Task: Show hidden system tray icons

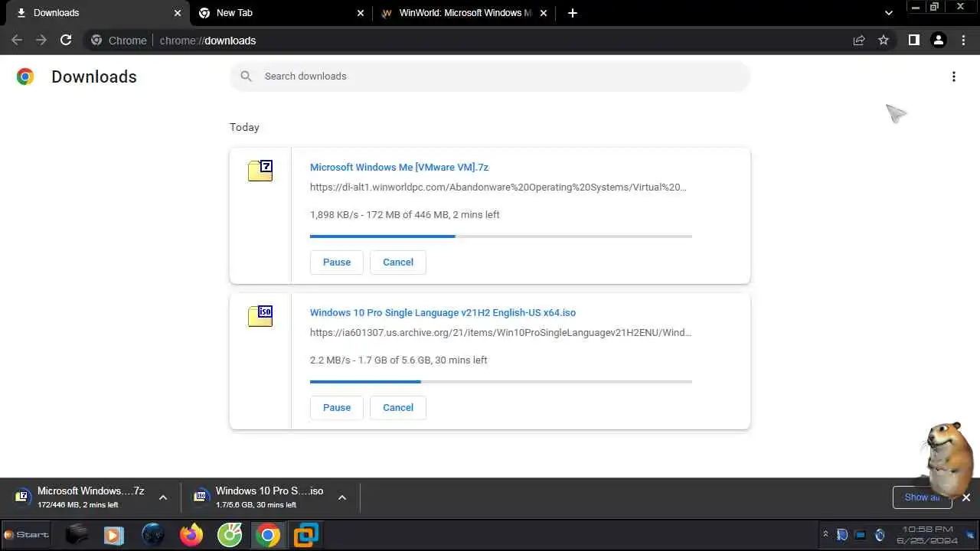Action: (x=825, y=534)
